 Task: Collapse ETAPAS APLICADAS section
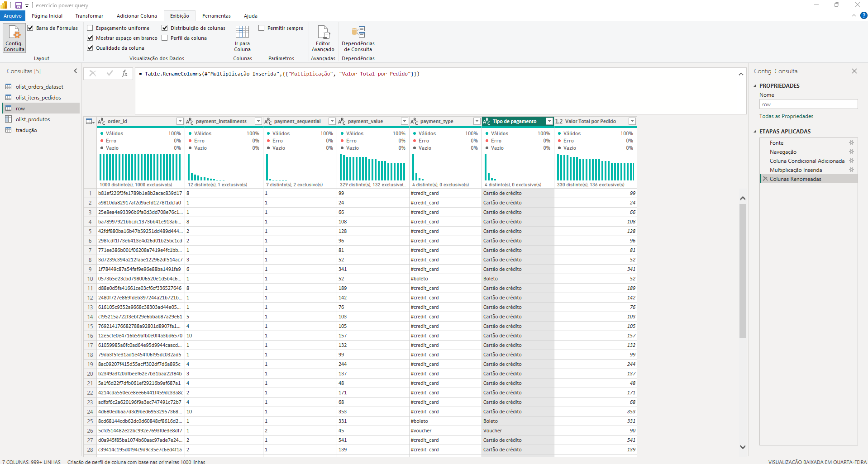(755, 132)
